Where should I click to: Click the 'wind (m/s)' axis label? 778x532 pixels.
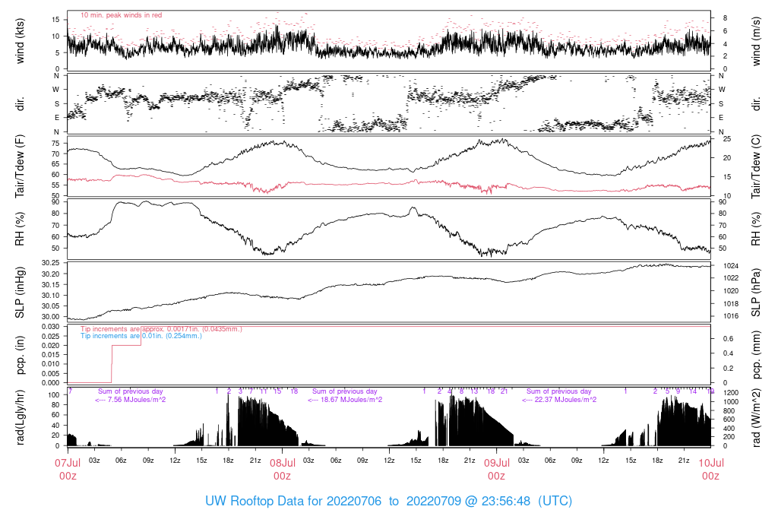[756, 41]
